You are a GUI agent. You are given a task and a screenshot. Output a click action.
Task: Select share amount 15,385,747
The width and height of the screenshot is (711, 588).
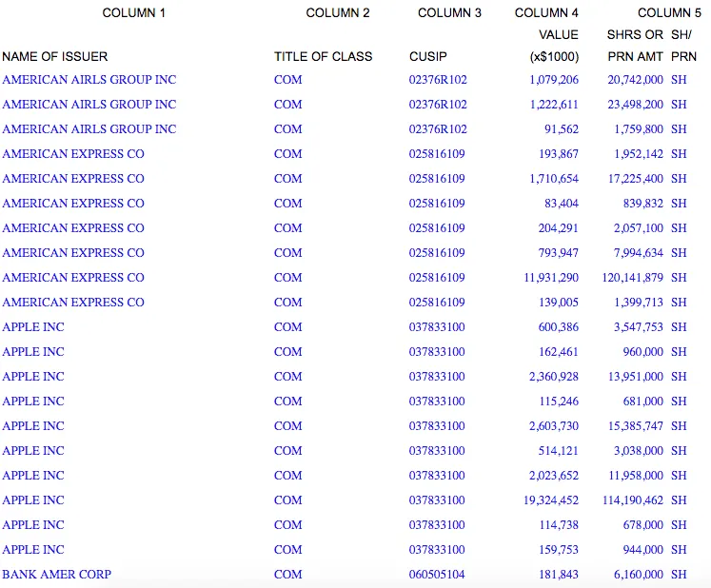[635, 426]
